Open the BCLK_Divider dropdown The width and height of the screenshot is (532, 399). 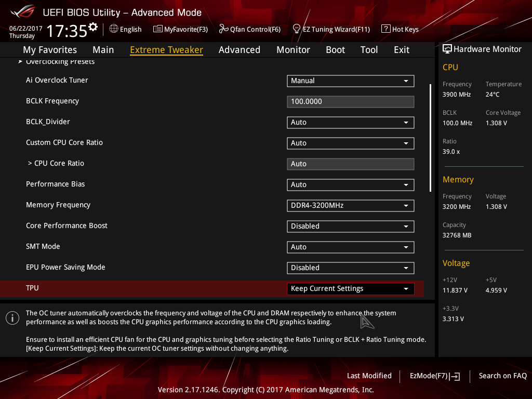point(351,123)
